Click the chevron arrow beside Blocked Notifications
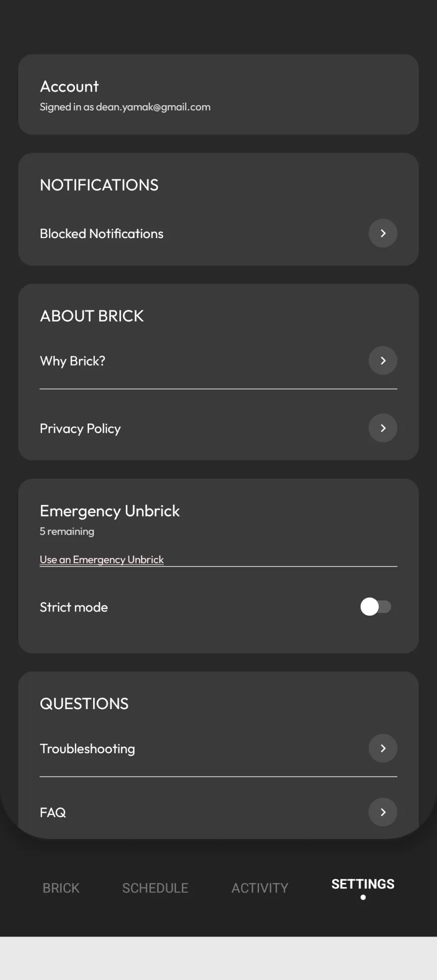The width and height of the screenshot is (437, 980). tap(383, 233)
